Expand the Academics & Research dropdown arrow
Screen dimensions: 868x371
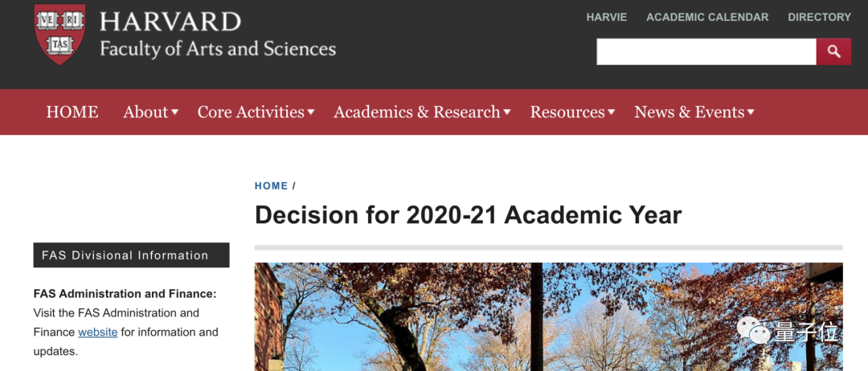tap(507, 112)
